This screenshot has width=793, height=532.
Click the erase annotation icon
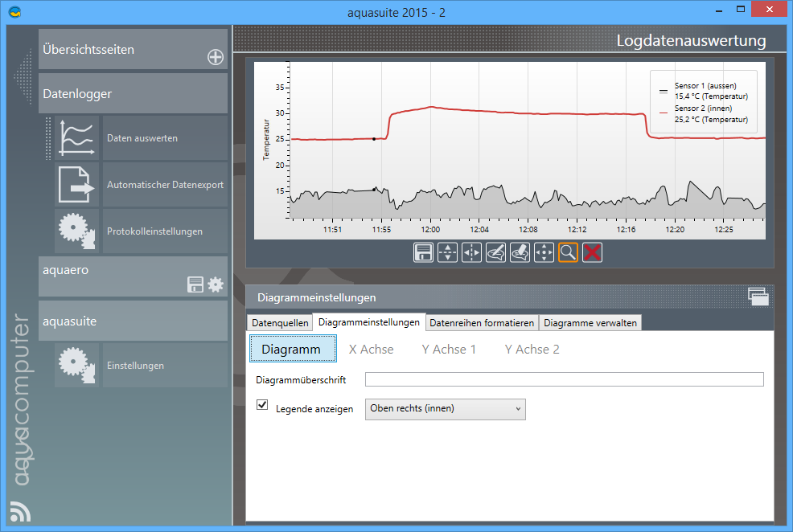520,252
